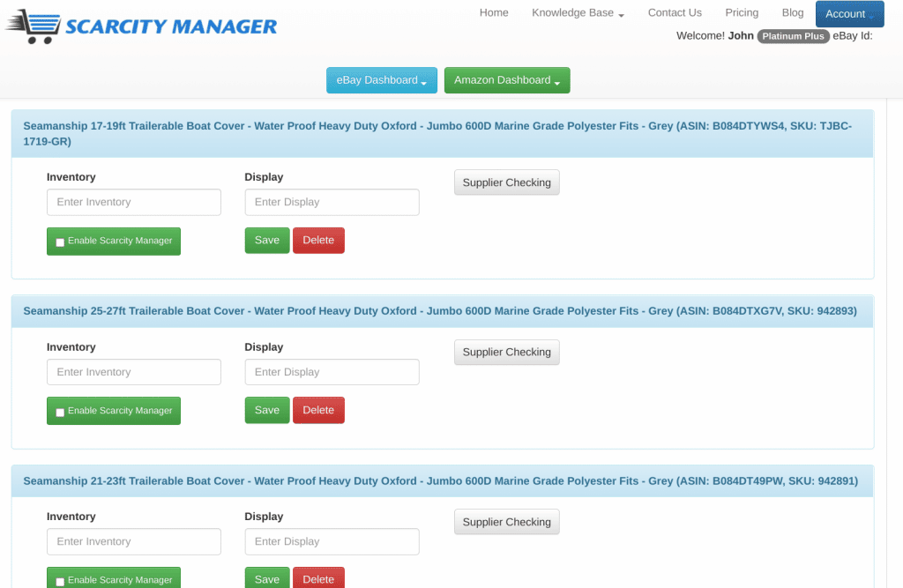Expand the eBay Dashboard menu

[x=381, y=79]
